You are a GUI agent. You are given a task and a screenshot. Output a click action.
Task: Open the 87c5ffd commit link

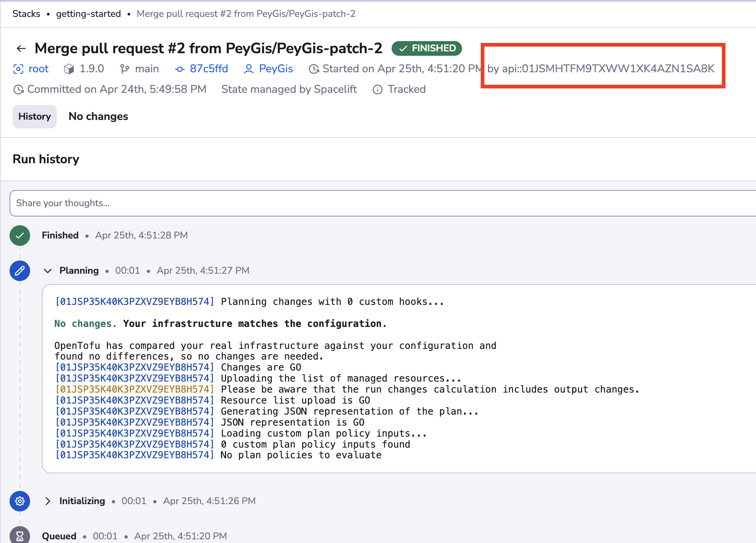tap(209, 69)
